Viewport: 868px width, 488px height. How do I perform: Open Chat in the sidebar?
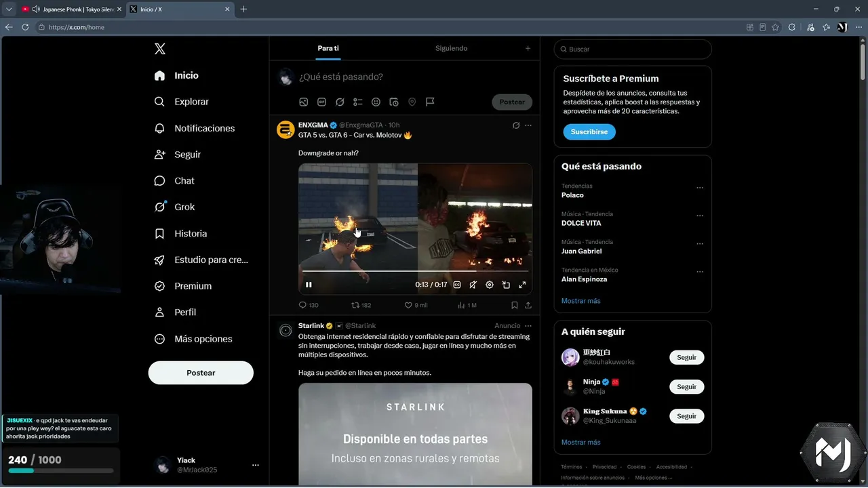[174, 181]
